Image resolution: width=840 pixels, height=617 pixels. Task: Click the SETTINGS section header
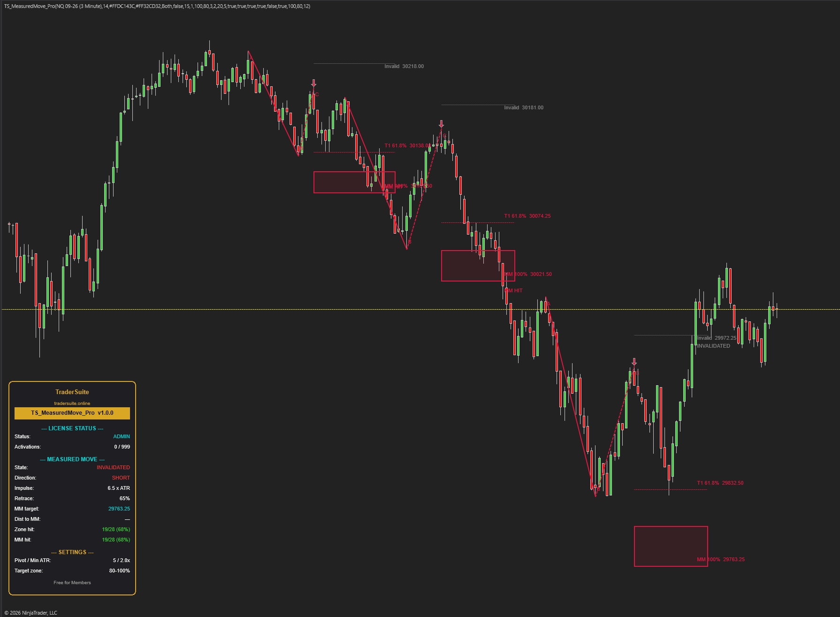[x=72, y=552]
